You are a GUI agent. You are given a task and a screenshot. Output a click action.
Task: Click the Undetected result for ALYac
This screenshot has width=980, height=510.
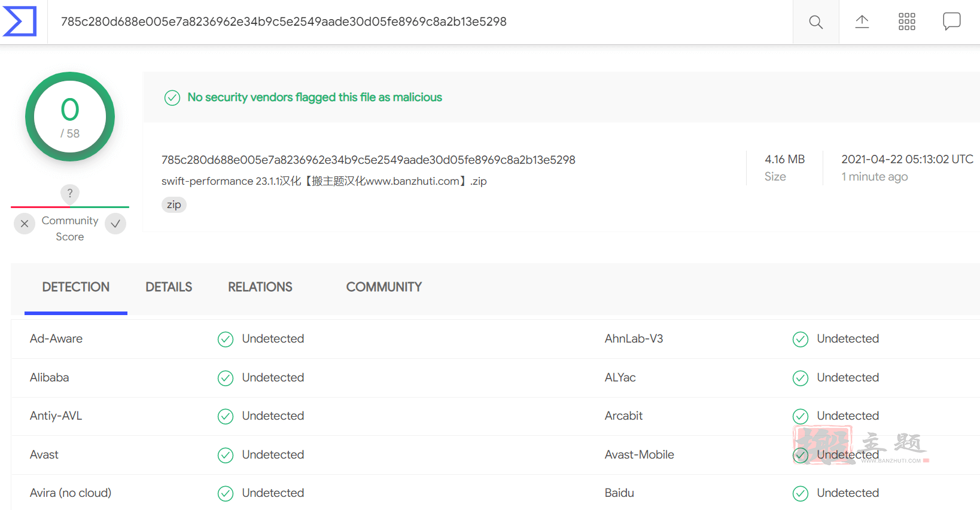[848, 378]
